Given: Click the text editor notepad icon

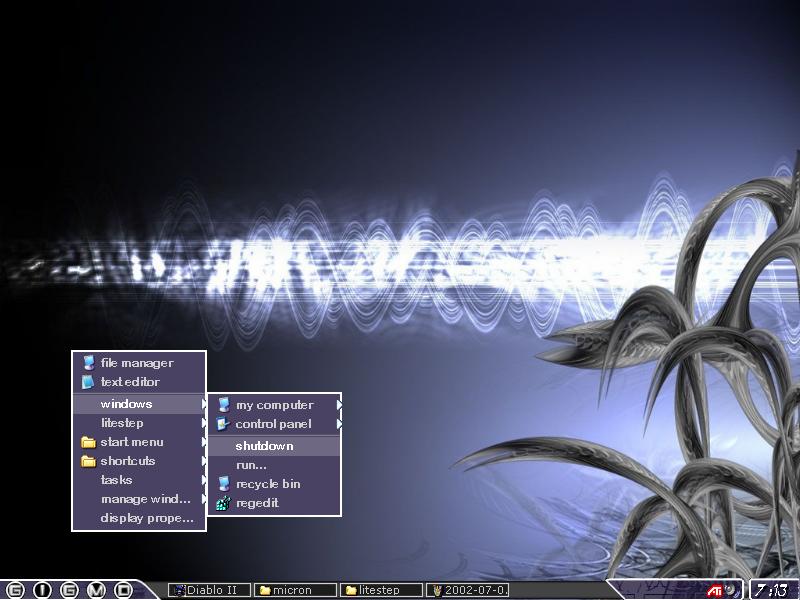Looking at the screenshot, I should [88, 382].
